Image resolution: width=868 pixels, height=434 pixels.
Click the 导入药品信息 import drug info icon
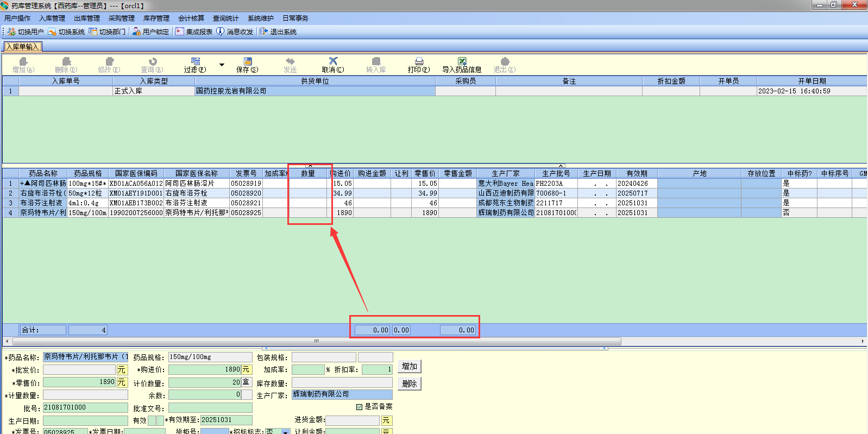coord(462,61)
